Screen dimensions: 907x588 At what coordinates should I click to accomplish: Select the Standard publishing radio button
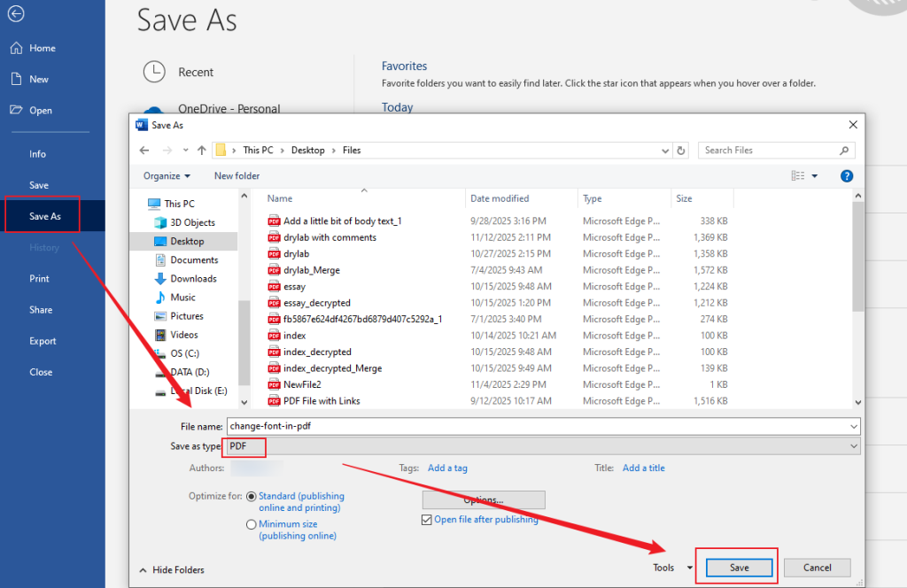point(251,496)
